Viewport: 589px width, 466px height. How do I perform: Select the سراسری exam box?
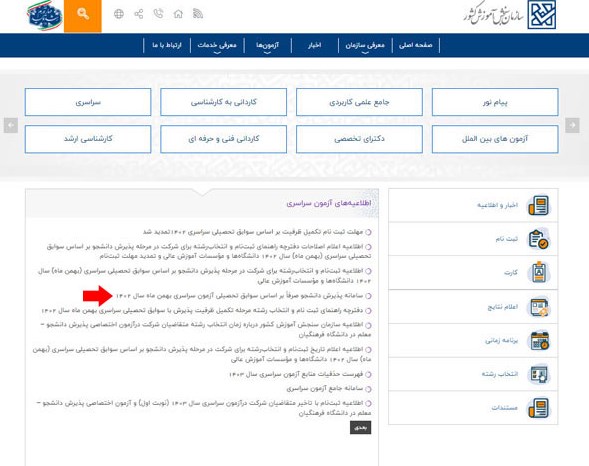(88, 102)
